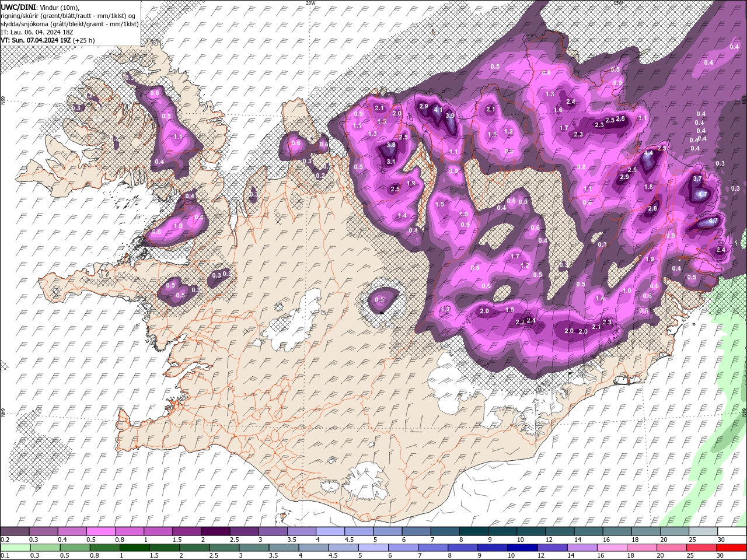Select the light purple 14 swatch on lower scale

pyautogui.click(x=582, y=547)
